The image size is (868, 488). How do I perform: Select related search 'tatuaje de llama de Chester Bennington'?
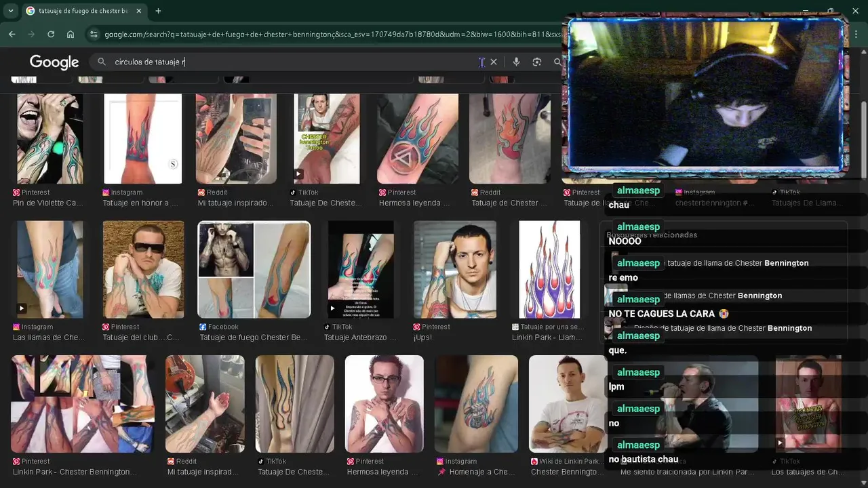(738, 263)
